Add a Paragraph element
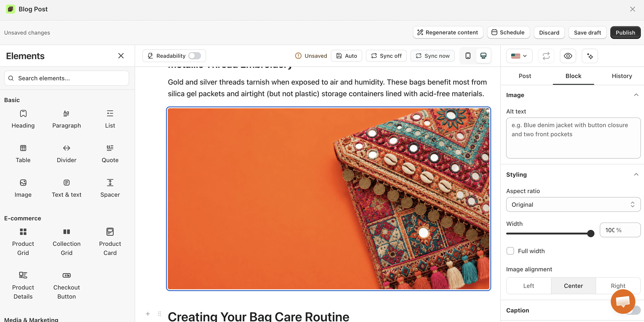This screenshot has width=644, height=322. (x=67, y=119)
